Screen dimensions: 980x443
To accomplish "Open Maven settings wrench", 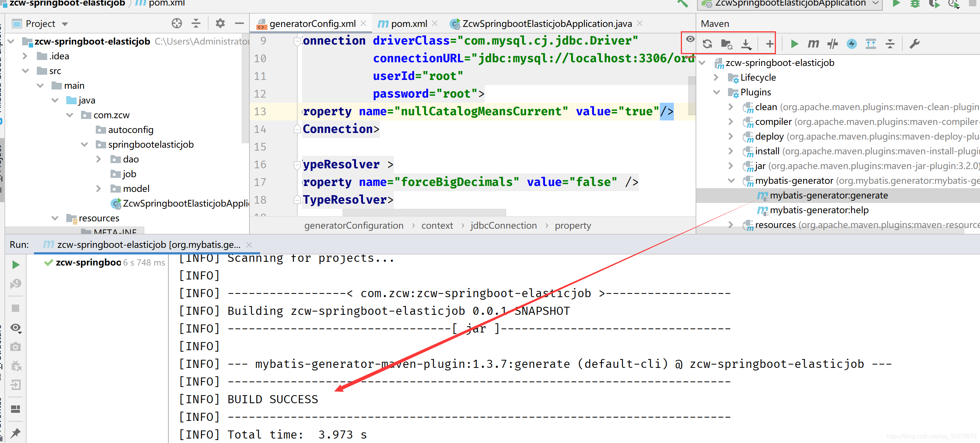I will point(914,44).
